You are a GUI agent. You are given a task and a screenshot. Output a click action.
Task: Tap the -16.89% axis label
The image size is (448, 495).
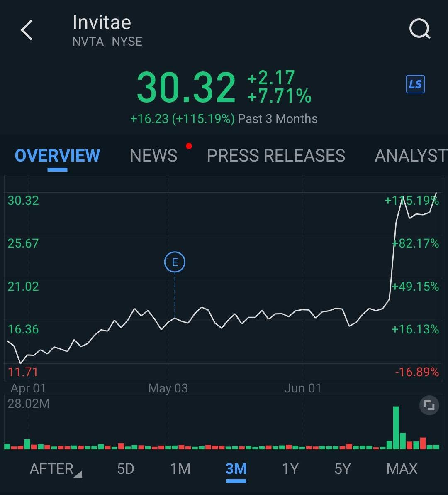coord(417,372)
